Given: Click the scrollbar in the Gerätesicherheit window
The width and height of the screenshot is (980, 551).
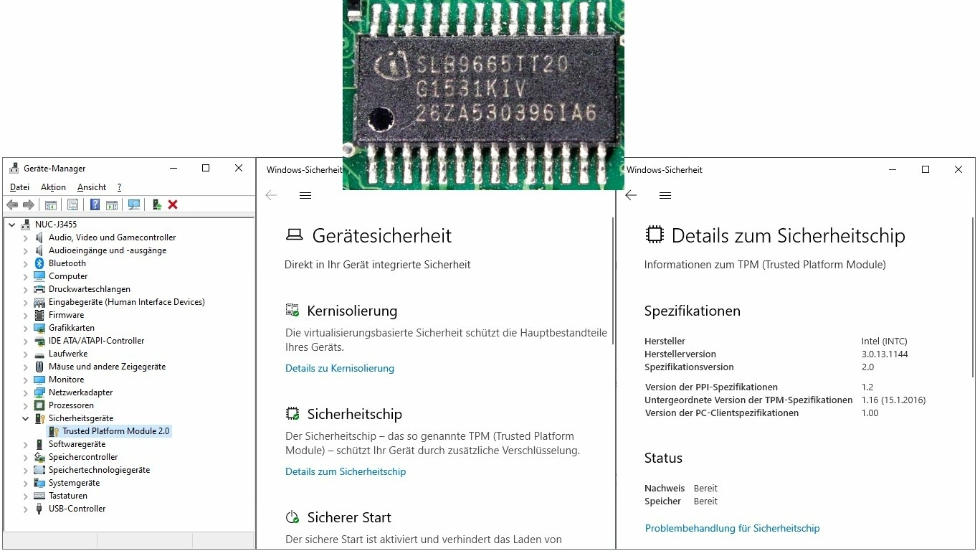Looking at the screenshot, I should [613, 281].
